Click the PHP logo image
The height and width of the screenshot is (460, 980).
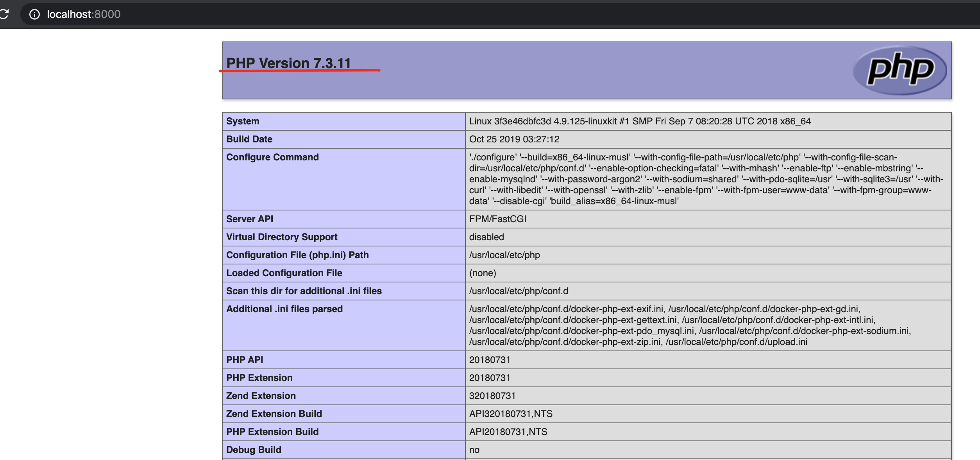tap(899, 70)
